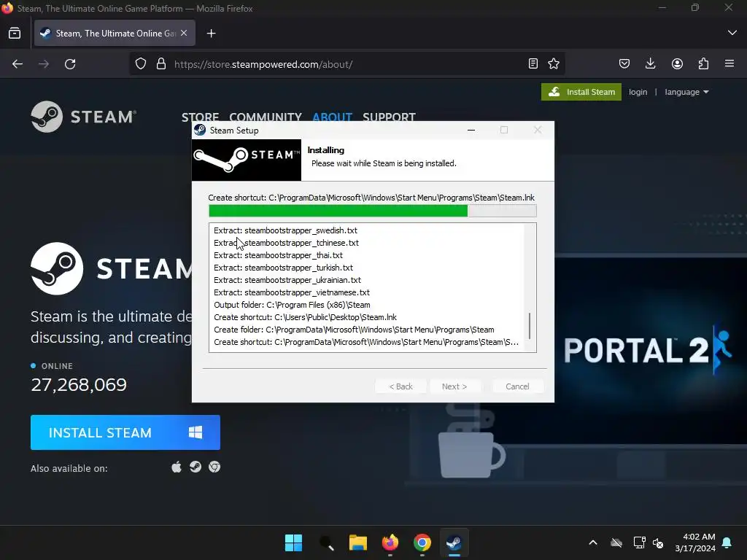Viewport: 747px width, 560px height.
Task: Open the SUPPORT menu item
Action: pyautogui.click(x=389, y=117)
